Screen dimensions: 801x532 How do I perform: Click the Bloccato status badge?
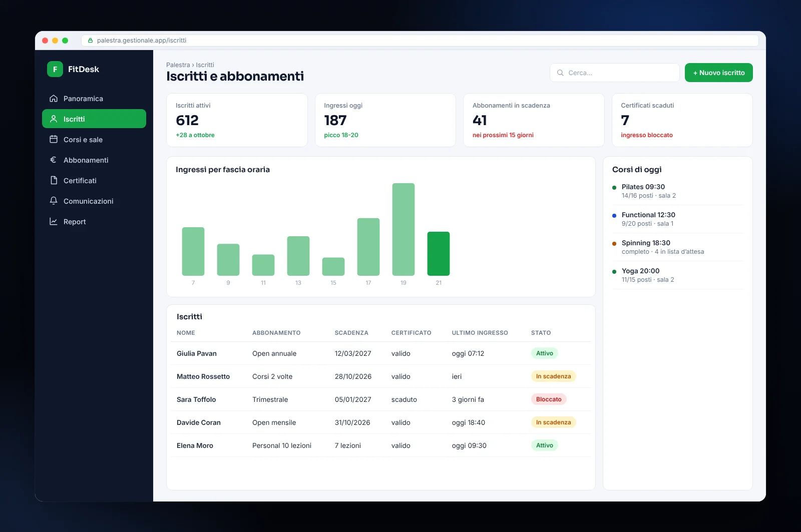point(549,399)
